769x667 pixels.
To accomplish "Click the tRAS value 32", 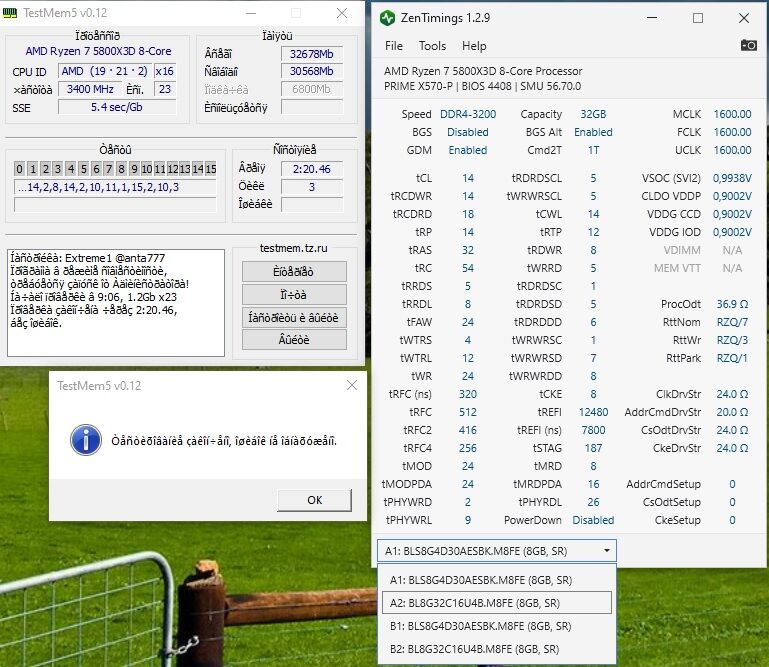I will click(468, 250).
